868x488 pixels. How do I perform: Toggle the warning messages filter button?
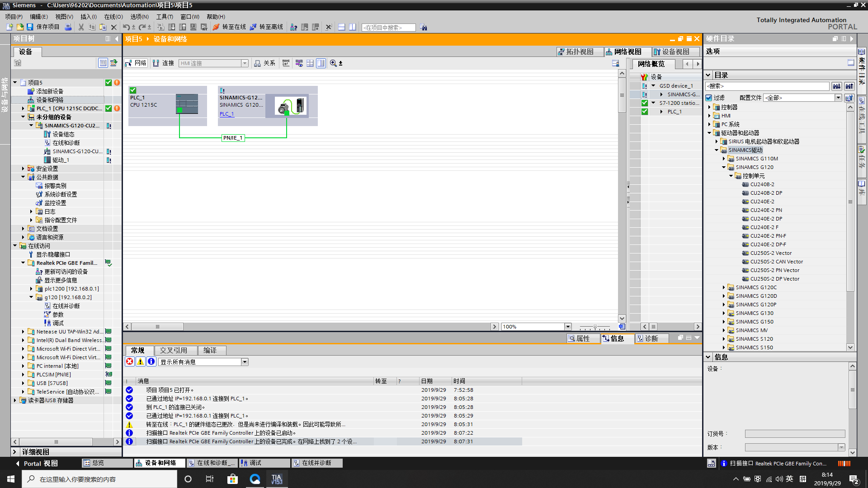pyautogui.click(x=141, y=361)
